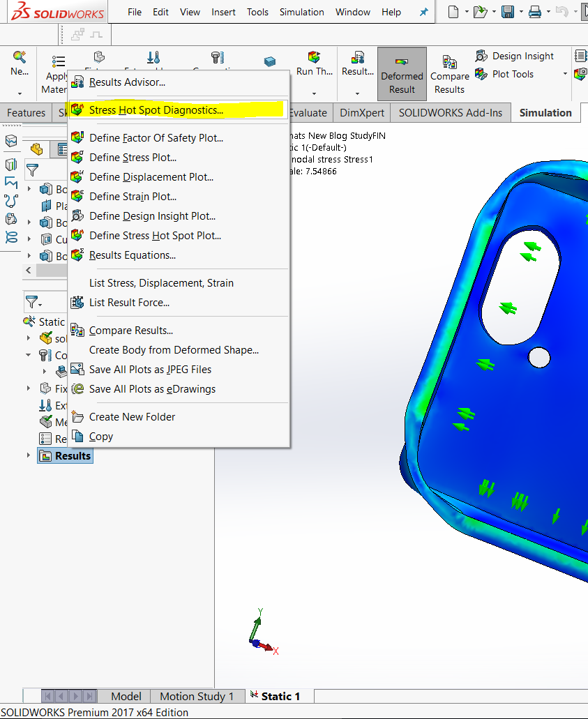Select Stress Hot Spot Diagnostics menu entry
This screenshot has height=719, width=588.
tap(156, 109)
